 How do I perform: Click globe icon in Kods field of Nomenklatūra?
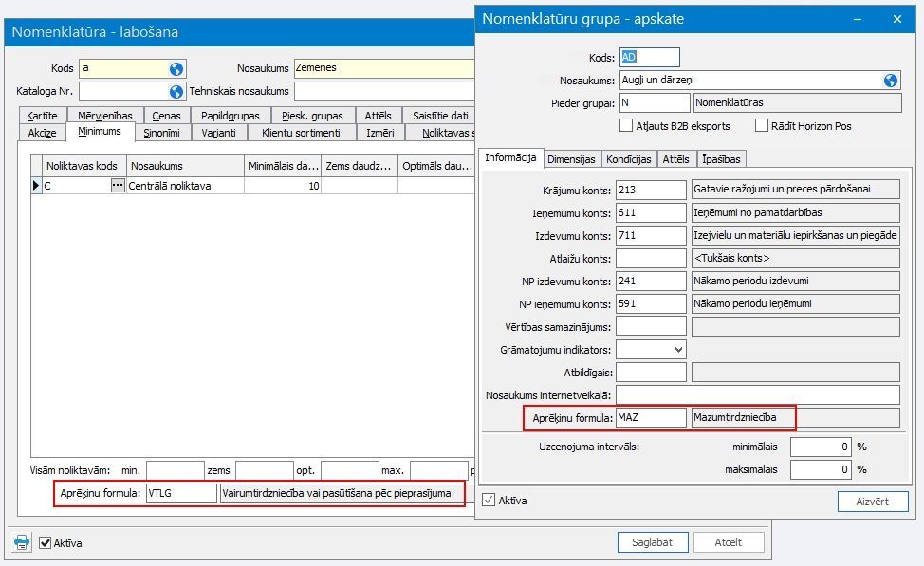[176, 69]
